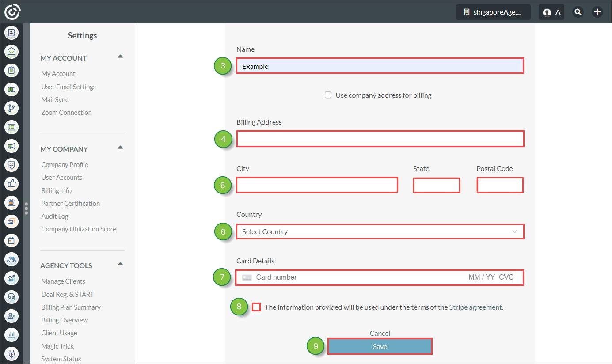Collapse the MY ACCOUNT section
Image resolution: width=612 pixels, height=364 pixels.
[x=120, y=57]
